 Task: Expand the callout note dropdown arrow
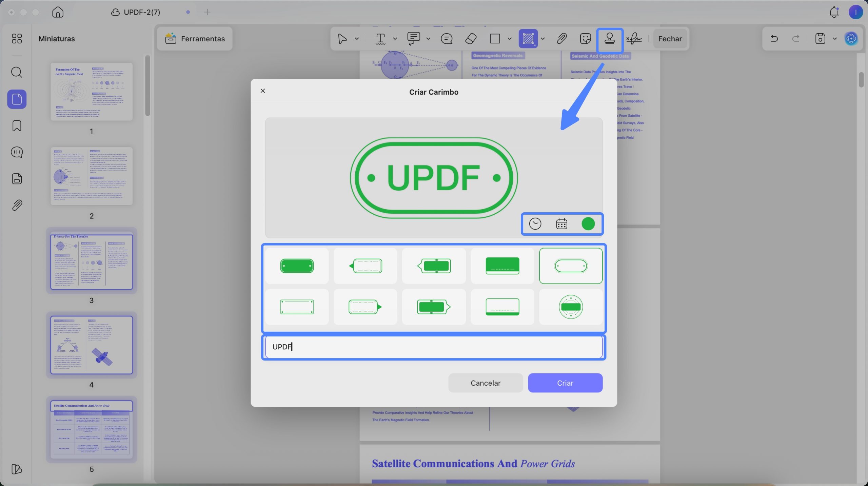click(x=428, y=39)
